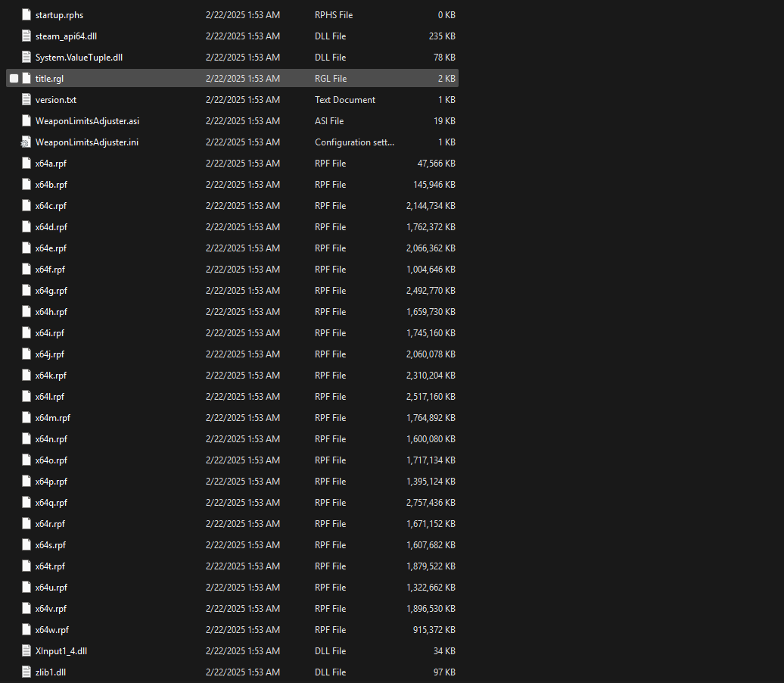
Task: Select the file name x64s.rpf
Action: [x=51, y=545]
